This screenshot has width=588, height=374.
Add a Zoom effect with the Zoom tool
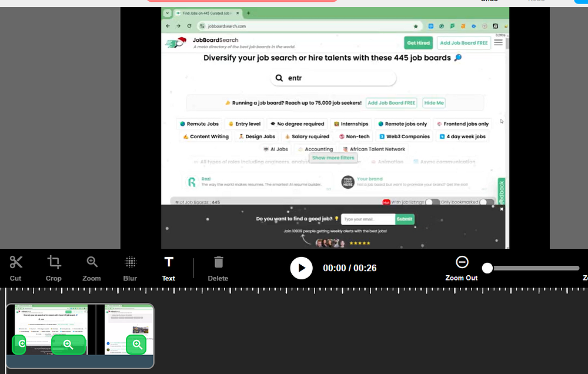click(92, 268)
